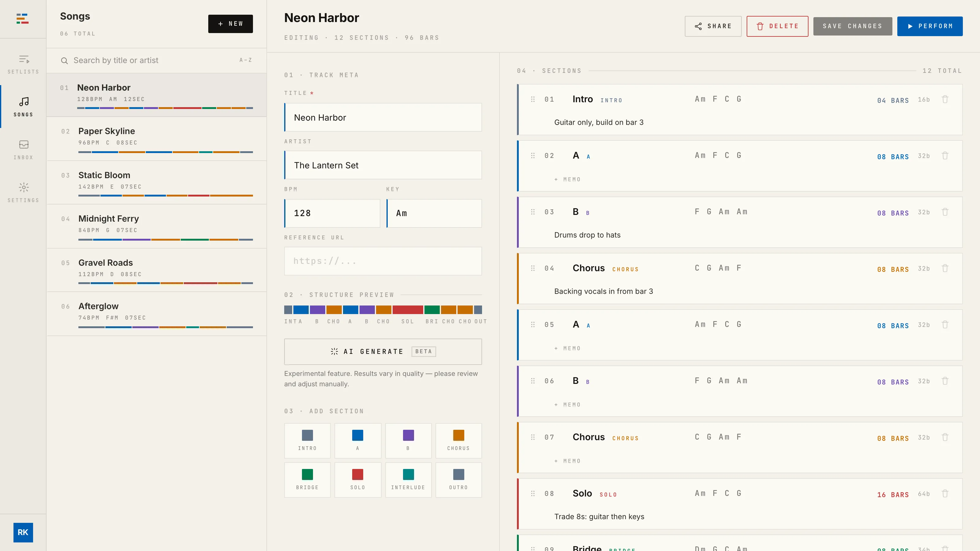This screenshot has height=551, width=980.
Task: Edit the Solo section "16 BARS" value
Action: point(892,495)
